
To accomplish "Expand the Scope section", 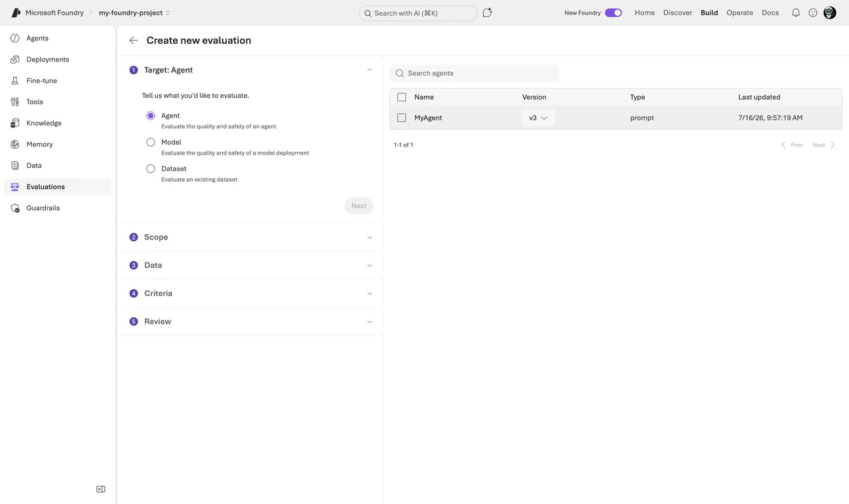I will (249, 237).
